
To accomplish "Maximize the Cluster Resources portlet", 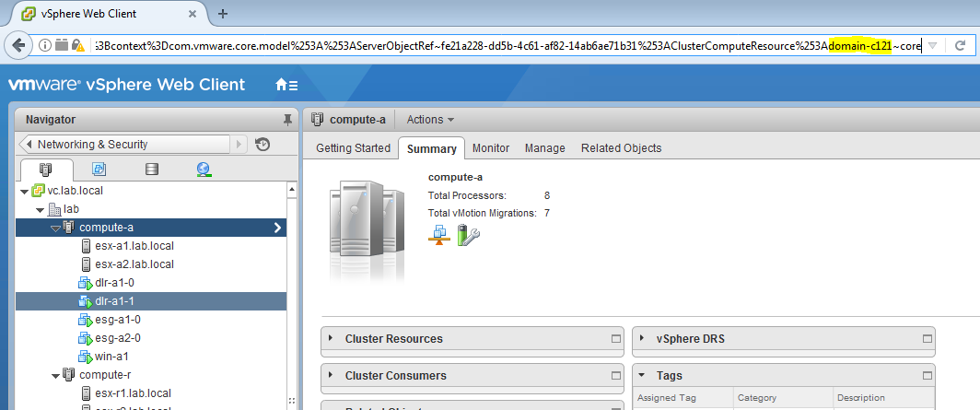I will [616, 339].
